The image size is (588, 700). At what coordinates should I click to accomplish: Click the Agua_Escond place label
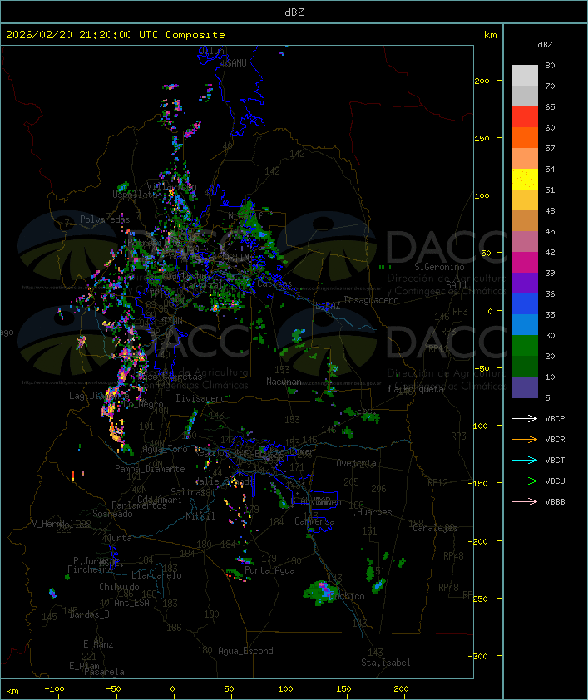coord(245,651)
